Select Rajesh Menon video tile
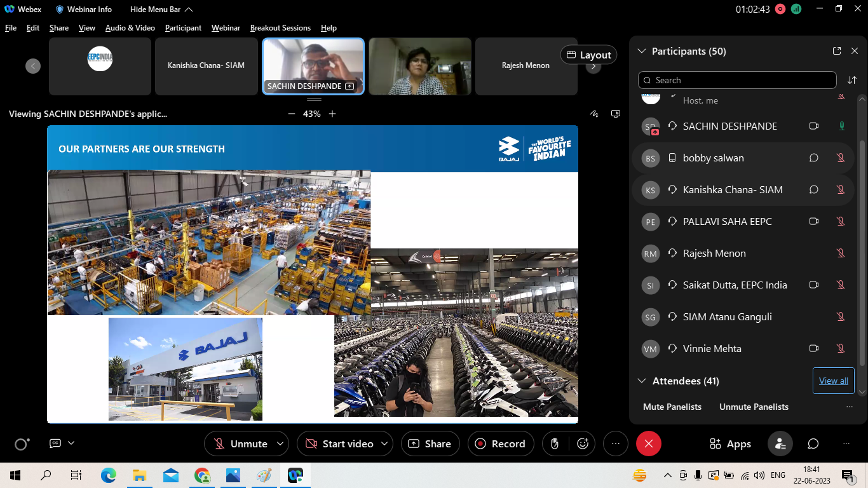 tap(526, 66)
